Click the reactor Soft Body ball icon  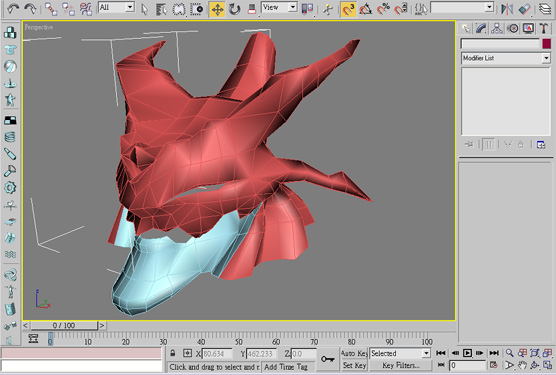coord(10,66)
